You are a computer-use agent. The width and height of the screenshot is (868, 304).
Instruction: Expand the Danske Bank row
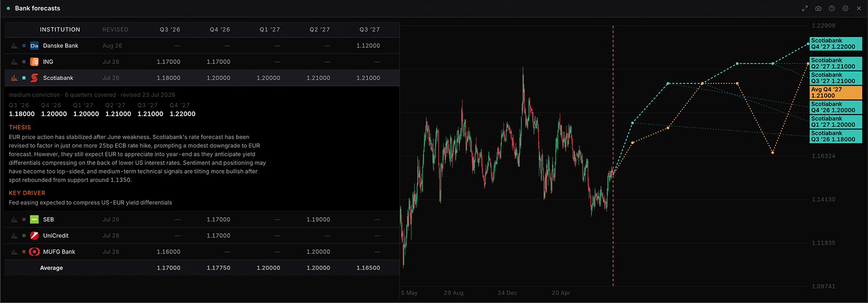click(202, 46)
